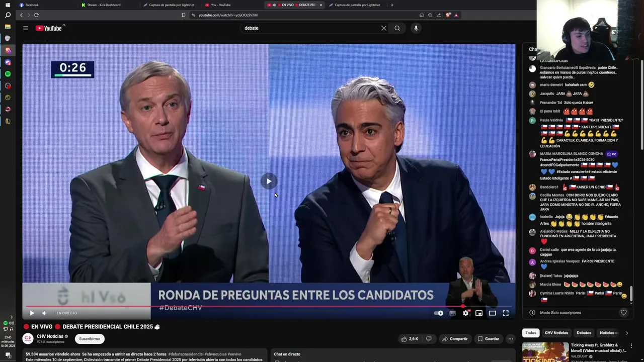
Task: Select the Todos filter chip
Action: point(531,333)
